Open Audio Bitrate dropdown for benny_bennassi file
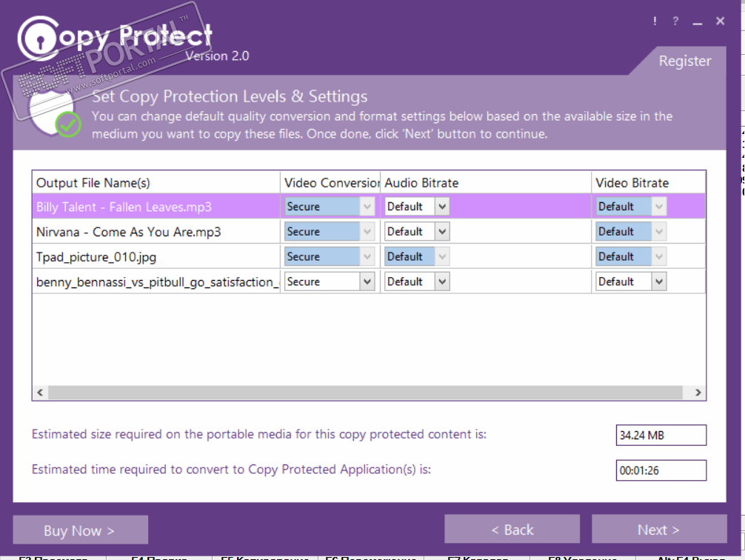 (x=442, y=281)
